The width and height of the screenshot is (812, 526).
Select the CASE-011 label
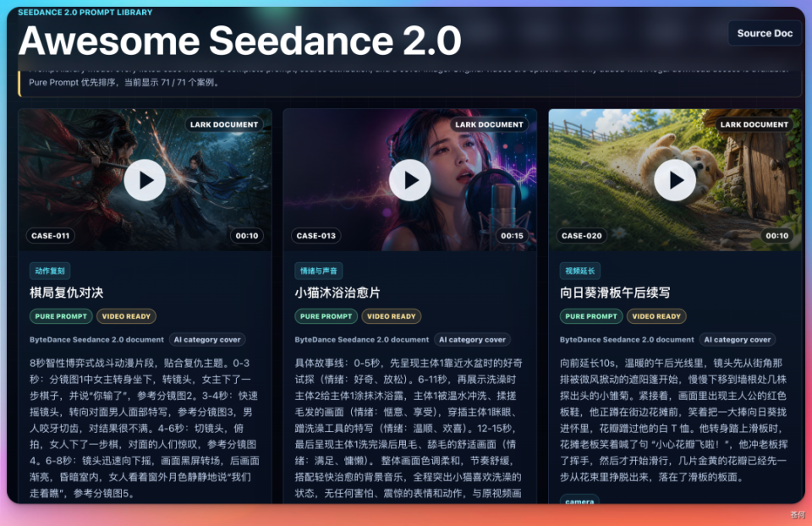tap(50, 236)
